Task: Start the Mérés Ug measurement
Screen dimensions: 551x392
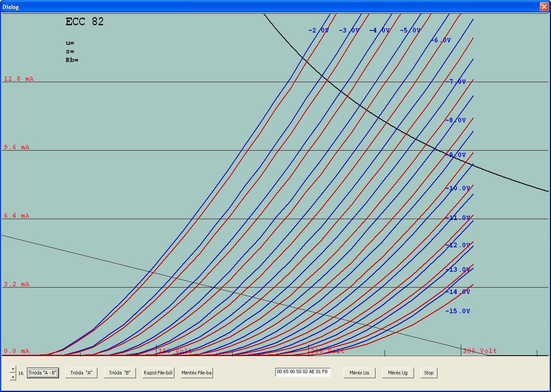Action: pyautogui.click(x=398, y=373)
